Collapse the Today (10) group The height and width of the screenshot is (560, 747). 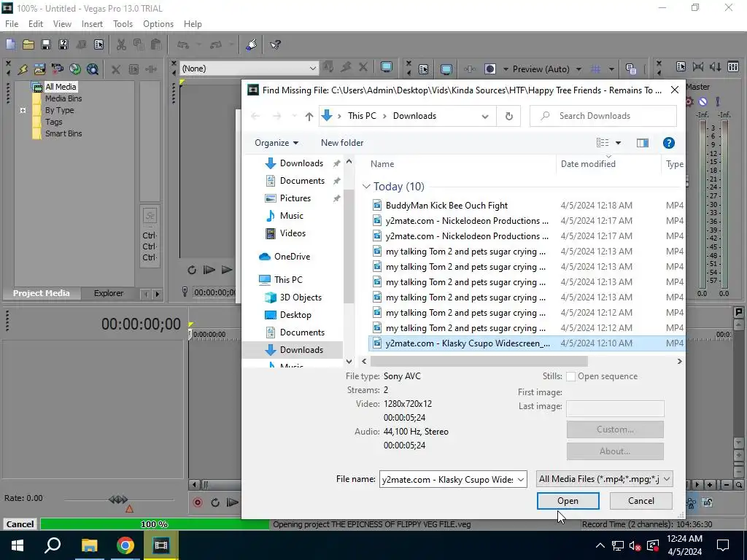pyautogui.click(x=366, y=187)
